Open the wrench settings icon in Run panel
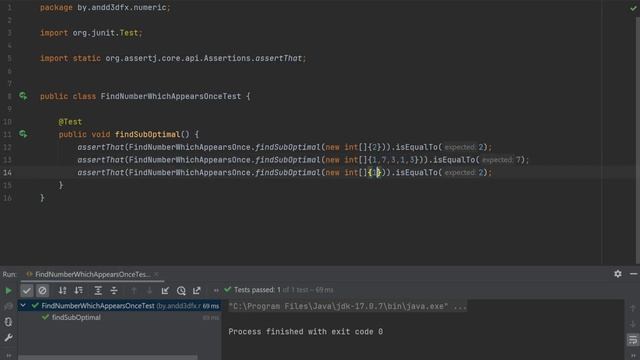 [x=8, y=338]
